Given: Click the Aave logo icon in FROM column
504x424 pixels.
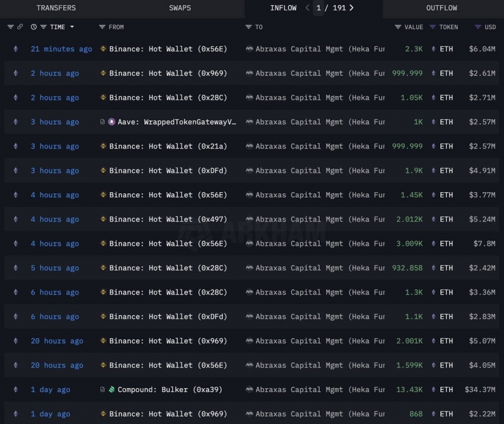Looking at the screenshot, I should tap(111, 122).
